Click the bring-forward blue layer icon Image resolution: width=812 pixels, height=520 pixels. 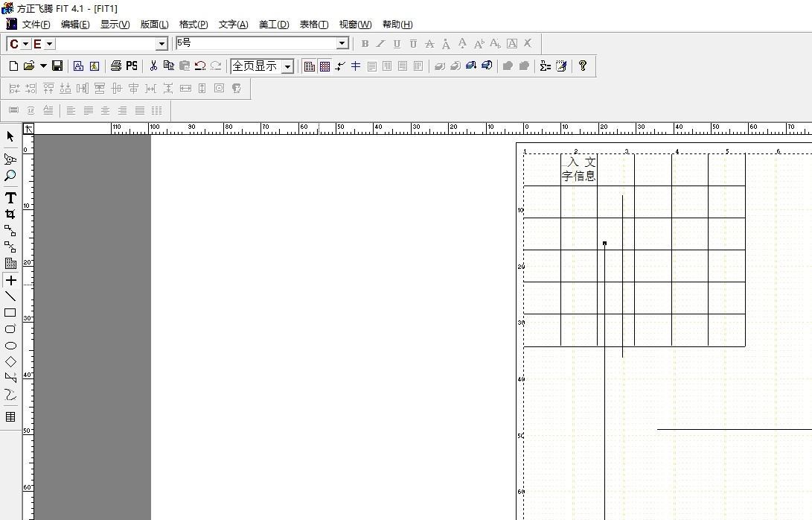point(470,66)
